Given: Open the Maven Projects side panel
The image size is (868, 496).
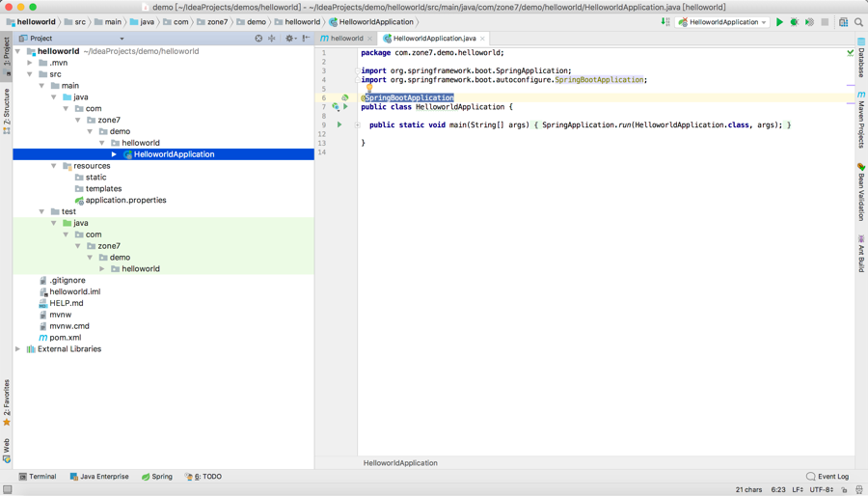Looking at the screenshot, I should tap(861, 120).
